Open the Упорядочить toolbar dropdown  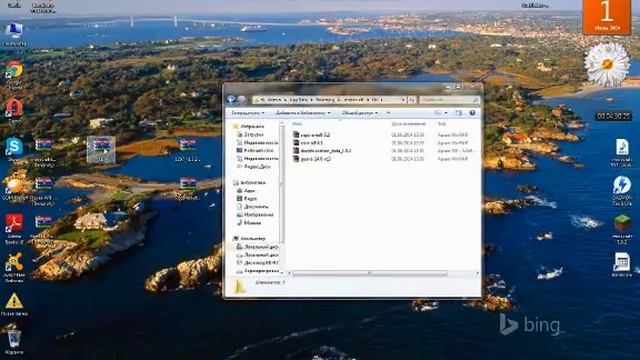coord(248,113)
